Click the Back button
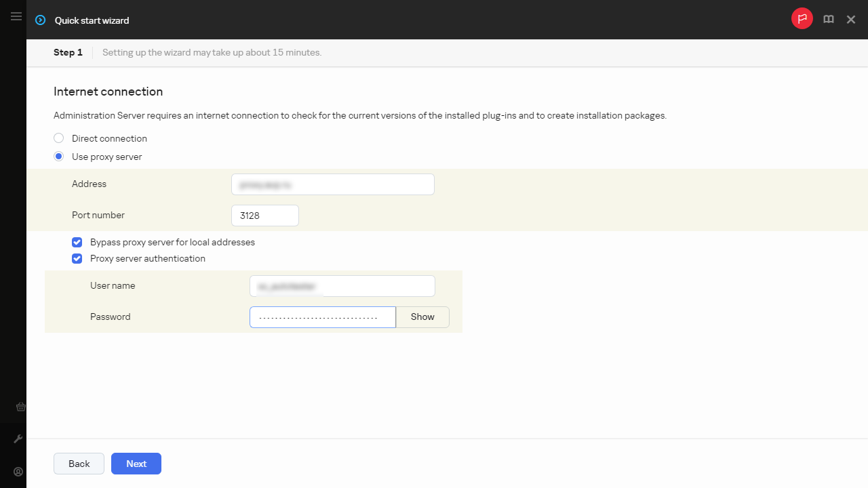Viewport: 868px width, 488px height. [x=79, y=464]
